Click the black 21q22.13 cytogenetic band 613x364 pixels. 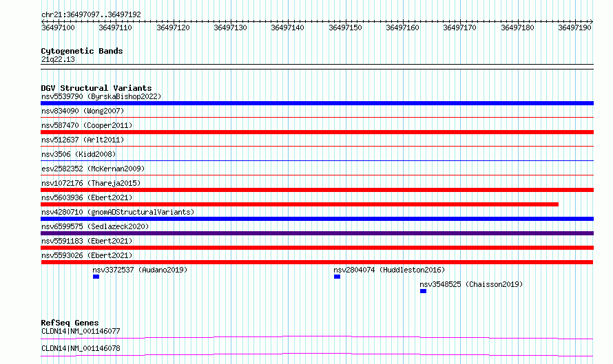[317, 67]
